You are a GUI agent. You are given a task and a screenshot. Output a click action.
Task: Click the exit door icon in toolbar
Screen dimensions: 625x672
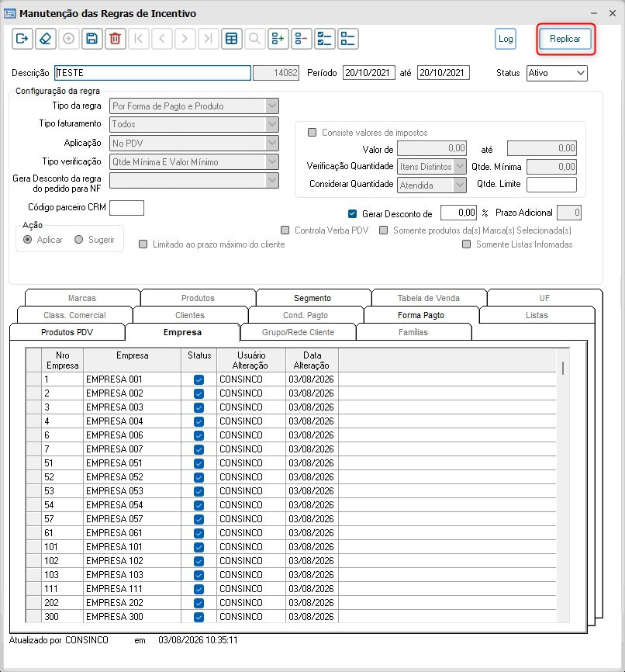[x=22, y=39]
